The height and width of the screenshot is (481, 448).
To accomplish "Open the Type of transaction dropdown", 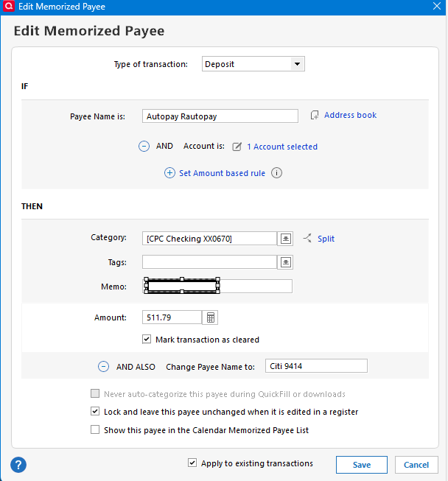I will pos(253,64).
